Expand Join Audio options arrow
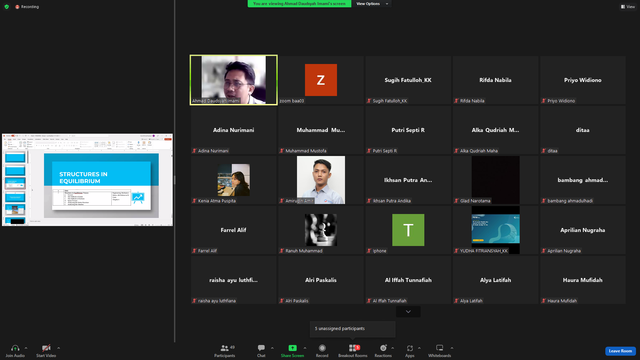Image resolution: width=640 pixels, height=360 pixels. click(x=26, y=348)
